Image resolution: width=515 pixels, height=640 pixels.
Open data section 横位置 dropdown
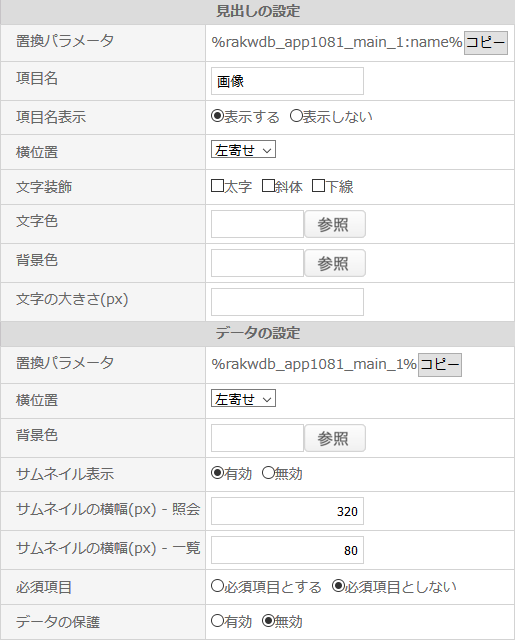pyautogui.click(x=243, y=398)
